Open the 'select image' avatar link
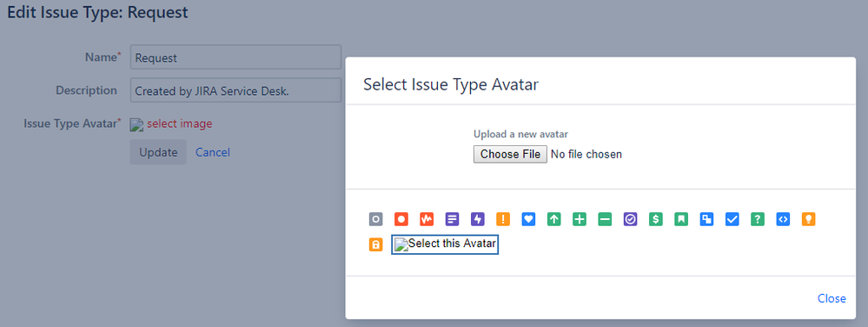Screen dimensions: 868x327 pyautogui.click(x=179, y=123)
